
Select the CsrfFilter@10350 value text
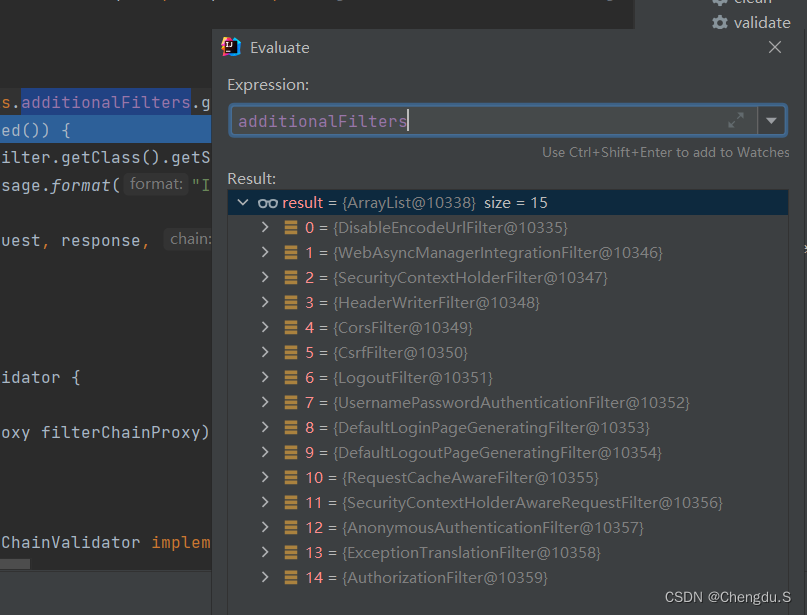[x=400, y=353]
